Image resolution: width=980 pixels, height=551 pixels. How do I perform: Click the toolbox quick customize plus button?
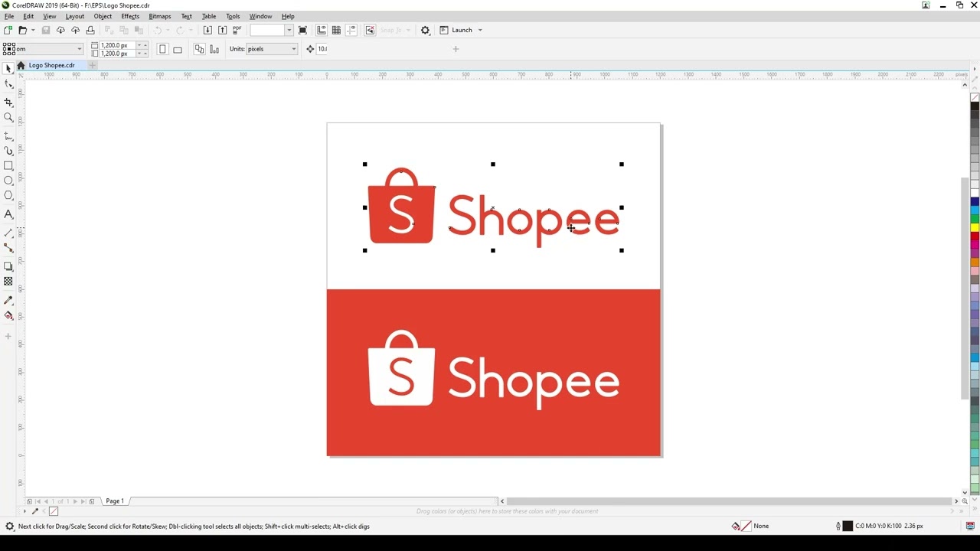tap(8, 336)
